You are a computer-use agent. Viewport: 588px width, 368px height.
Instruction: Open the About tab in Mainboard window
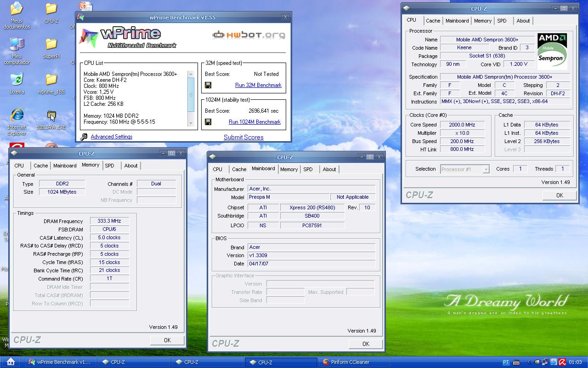329,169
